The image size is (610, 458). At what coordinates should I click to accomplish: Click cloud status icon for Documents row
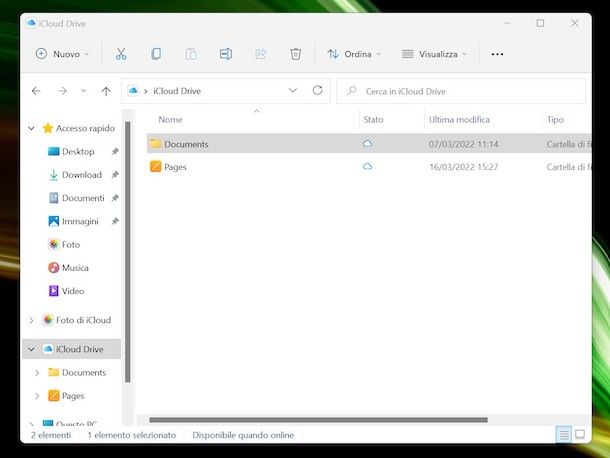367,144
